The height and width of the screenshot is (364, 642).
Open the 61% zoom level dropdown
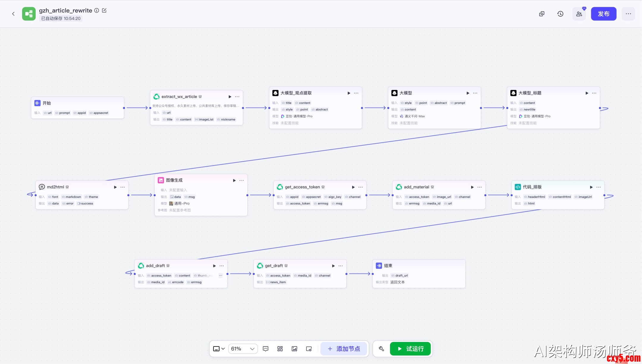(x=243, y=349)
